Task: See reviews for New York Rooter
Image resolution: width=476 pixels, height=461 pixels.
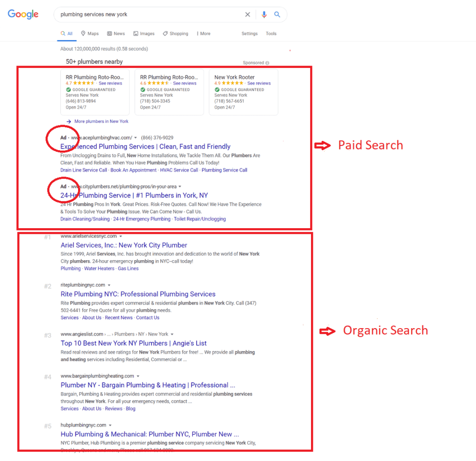Action: [x=259, y=83]
